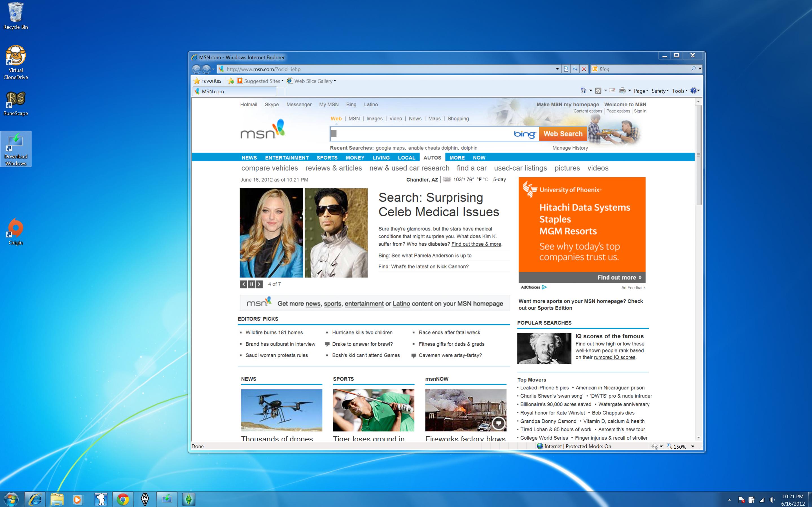
Task: Click the compare vehicles link
Action: [x=270, y=168]
